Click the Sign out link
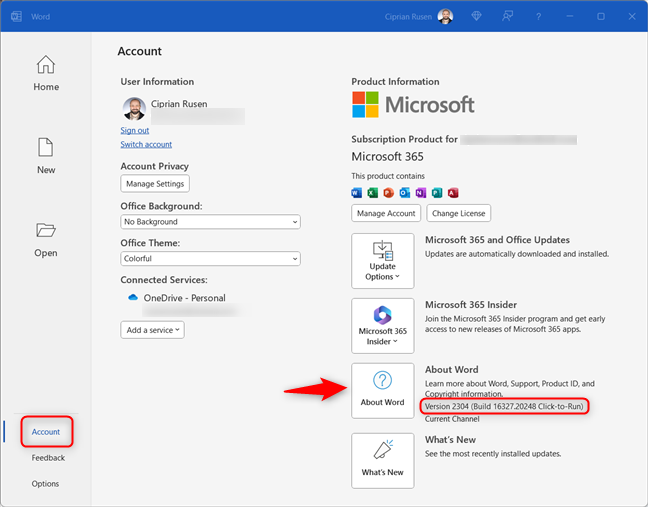 [135, 130]
